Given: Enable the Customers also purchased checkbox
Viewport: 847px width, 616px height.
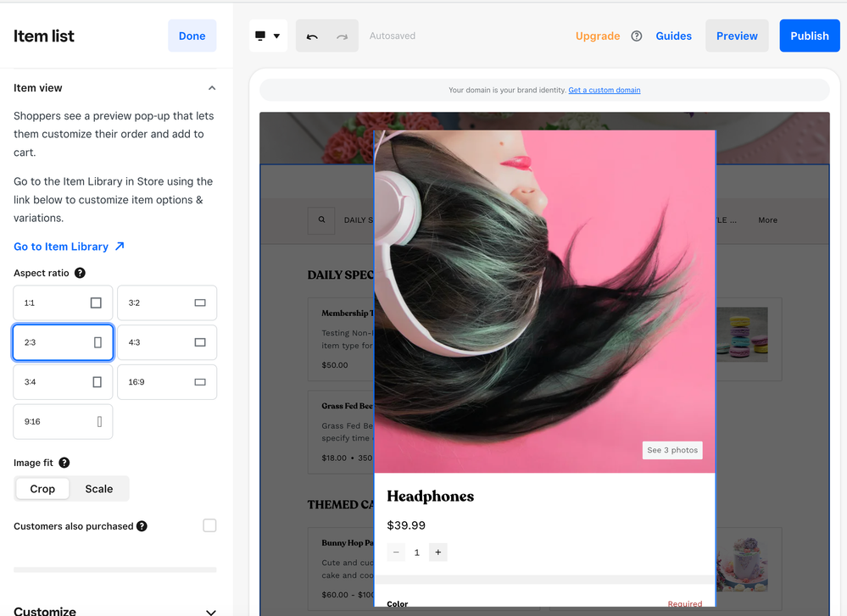Looking at the screenshot, I should click(209, 526).
